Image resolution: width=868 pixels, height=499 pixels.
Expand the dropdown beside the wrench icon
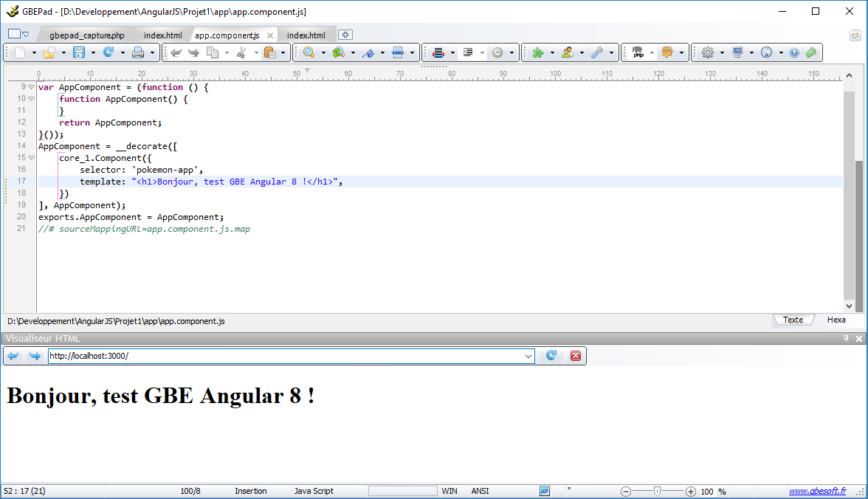pyautogui.click(x=611, y=53)
